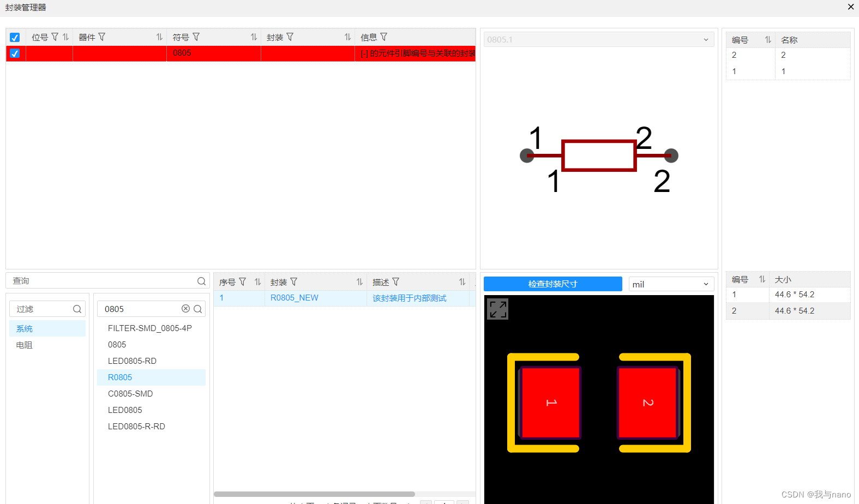Sort the lower table by 封装 column

coord(359,282)
